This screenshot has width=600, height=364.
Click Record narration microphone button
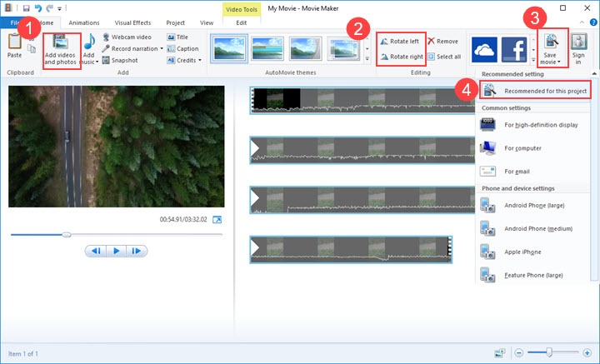(x=129, y=48)
